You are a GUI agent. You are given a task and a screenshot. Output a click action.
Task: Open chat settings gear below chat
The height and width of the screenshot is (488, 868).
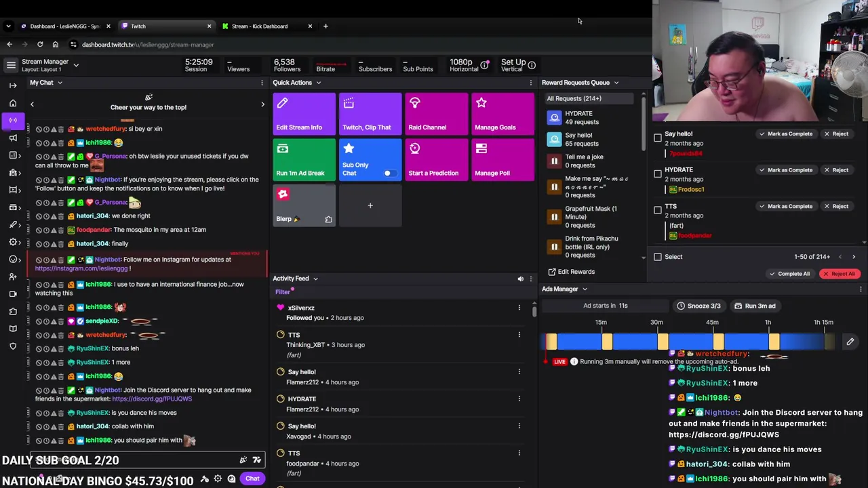click(x=218, y=479)
